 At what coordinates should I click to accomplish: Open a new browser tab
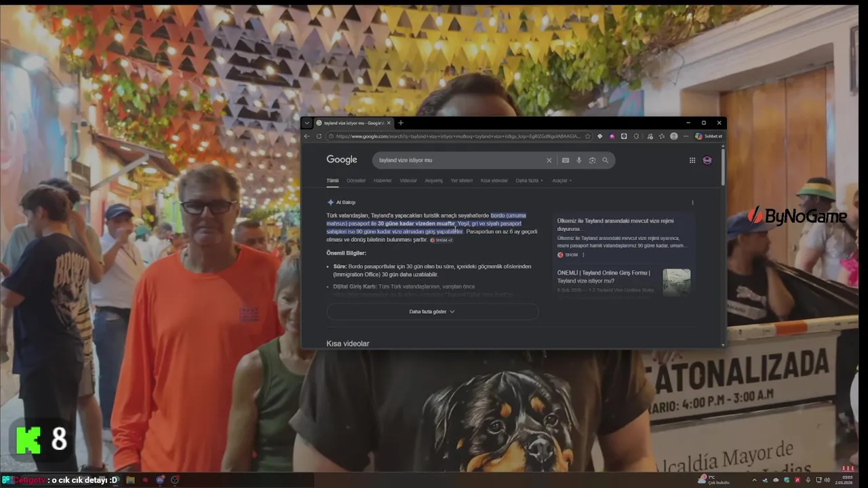[x=401, y=123]
